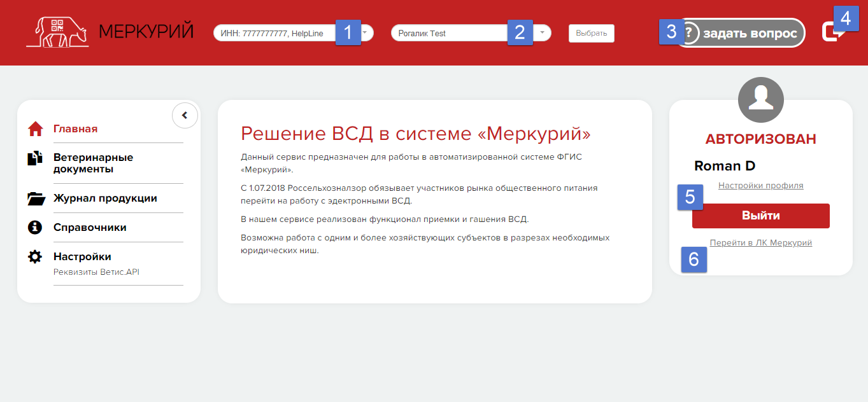Click the Меркурий cow logo icon
This screenshot has height=402, width=868.
(57, 32)
